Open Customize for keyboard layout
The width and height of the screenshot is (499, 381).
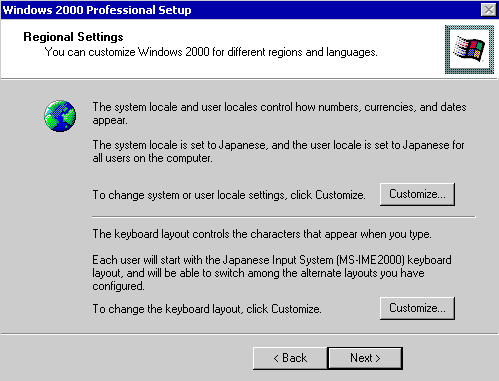click(417, 308)
